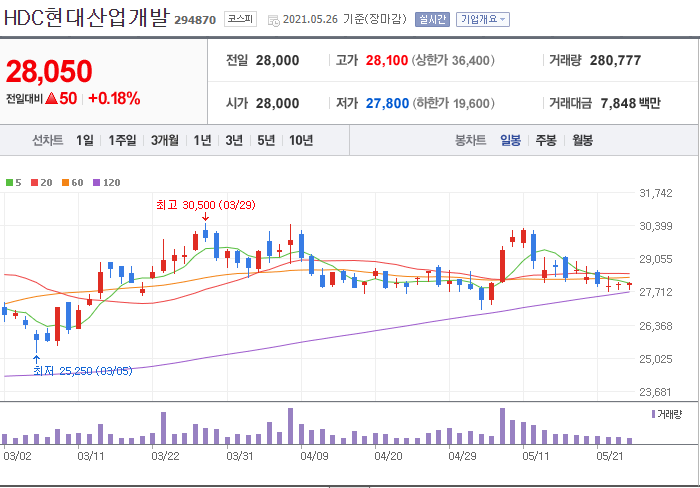Click the orange 60-day moving average swatch
Image resolution: width=700 pixels, height=488 pixels.
(65, 183)
